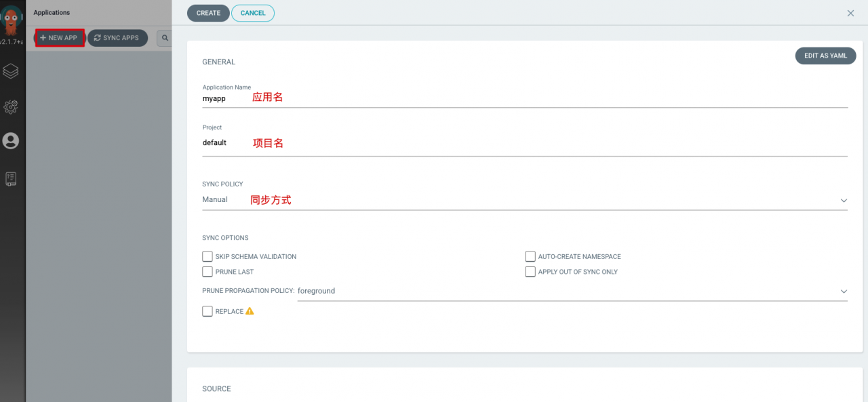The image size is (868, 402).
Task: Expand the Sync Policy Manual dropdown
Action: 525,200
